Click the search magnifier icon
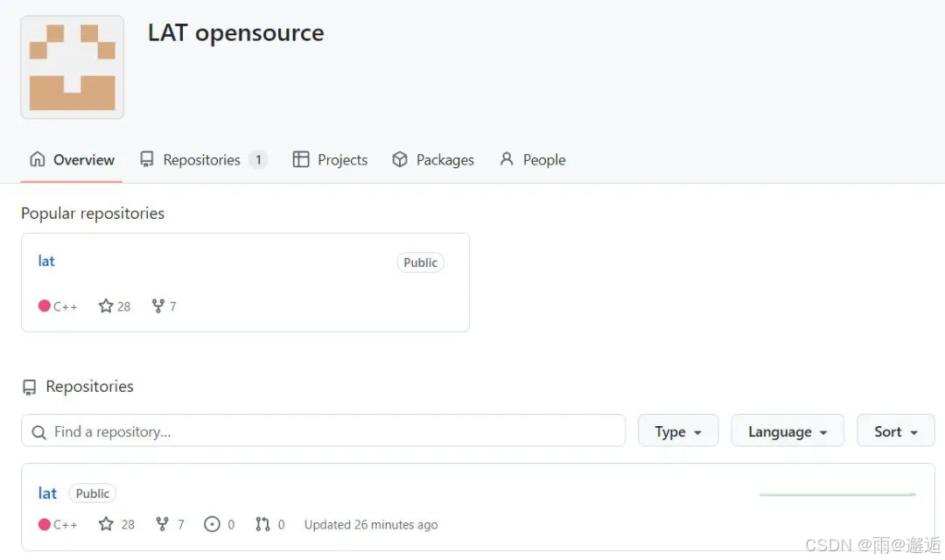 (39, 432)
